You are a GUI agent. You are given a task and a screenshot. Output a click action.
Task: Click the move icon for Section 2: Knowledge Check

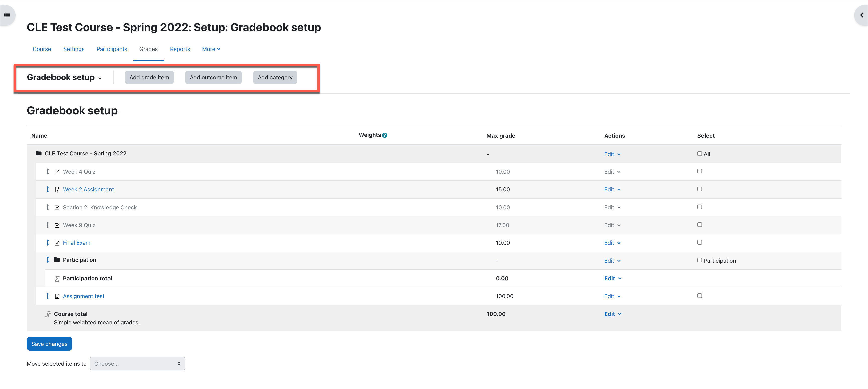[48, 207]
